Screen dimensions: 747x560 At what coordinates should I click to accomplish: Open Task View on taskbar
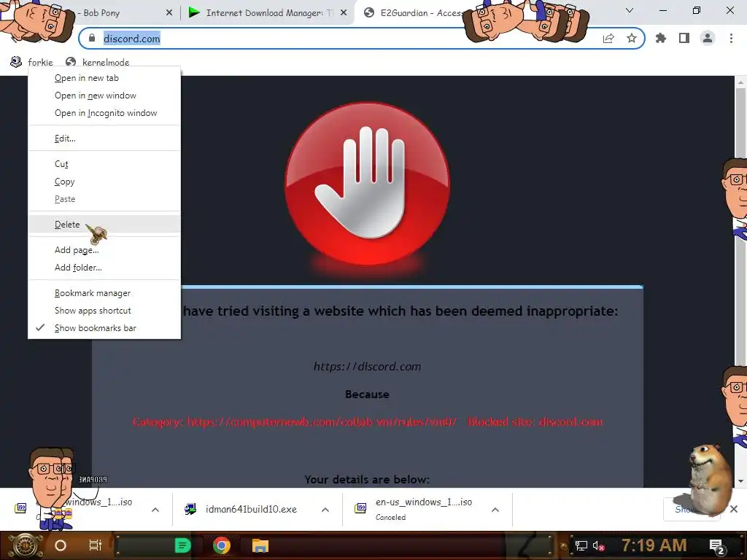tap(96, 545)
